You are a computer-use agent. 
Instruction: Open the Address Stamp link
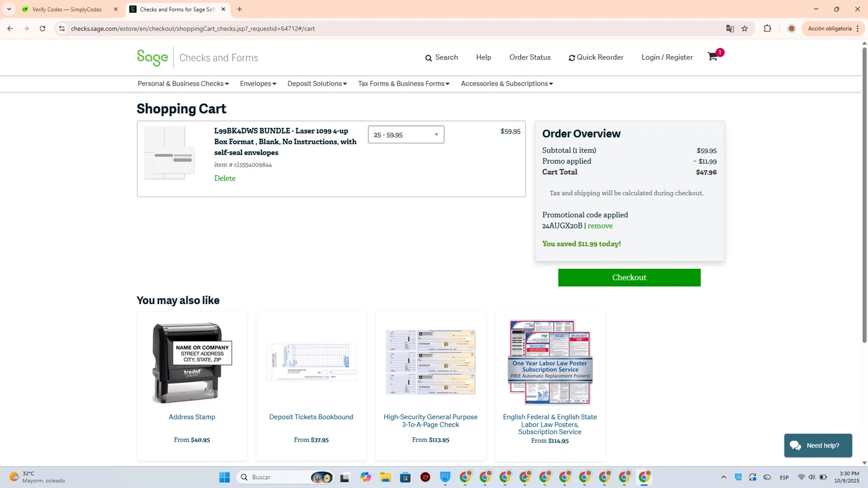[192, 417]
